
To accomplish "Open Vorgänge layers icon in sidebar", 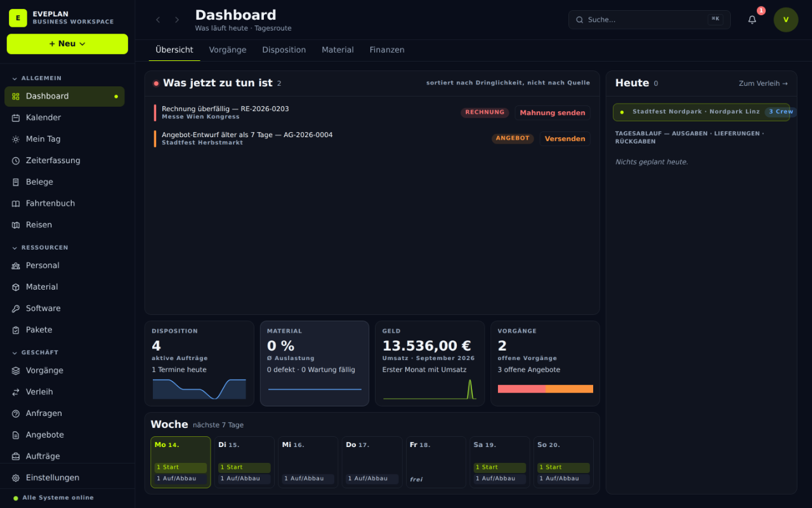I will (x=16, y=370).
